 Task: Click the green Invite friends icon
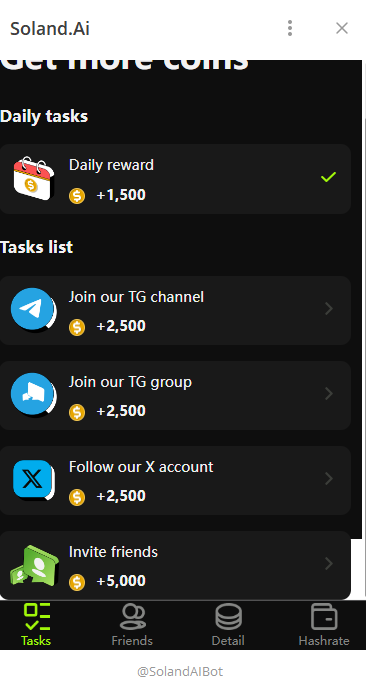click(34, 565)
